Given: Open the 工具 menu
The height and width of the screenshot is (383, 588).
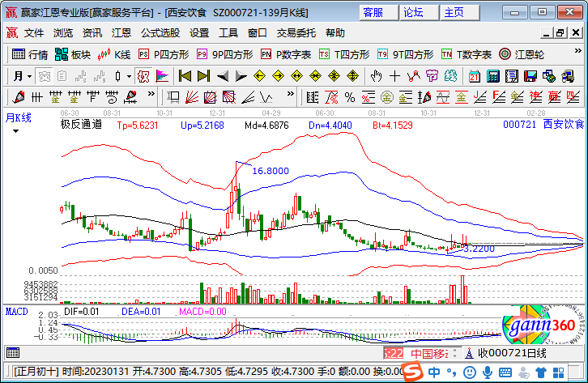Looking at the screenshot, I should [x=228, y=33].
